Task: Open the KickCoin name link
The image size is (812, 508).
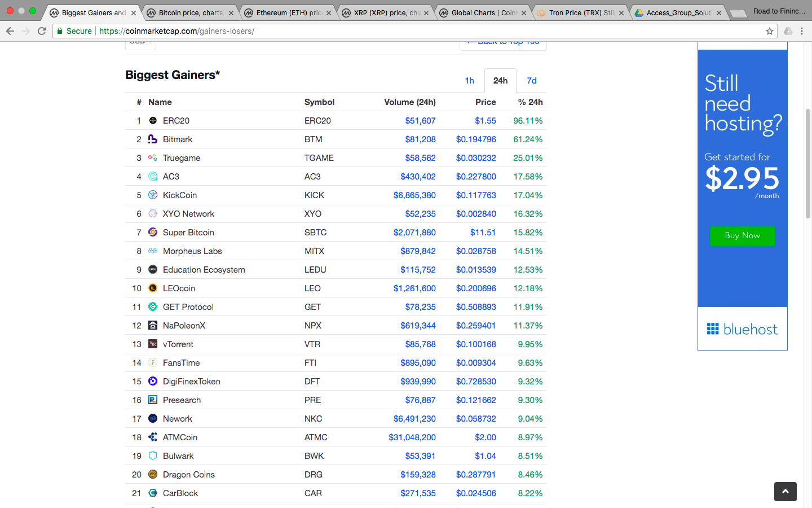Action: pos(180,195)
